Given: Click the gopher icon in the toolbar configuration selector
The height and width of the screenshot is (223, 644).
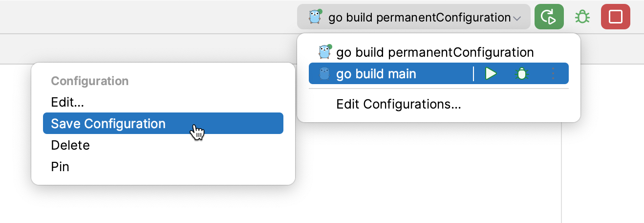Looking at the screenshot, I should coord(316,17).
